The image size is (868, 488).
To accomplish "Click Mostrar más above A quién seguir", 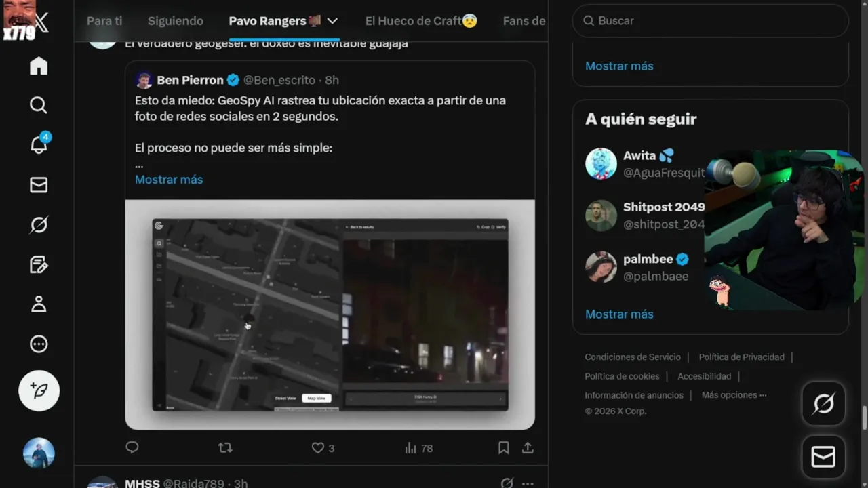I will [619, 66].
